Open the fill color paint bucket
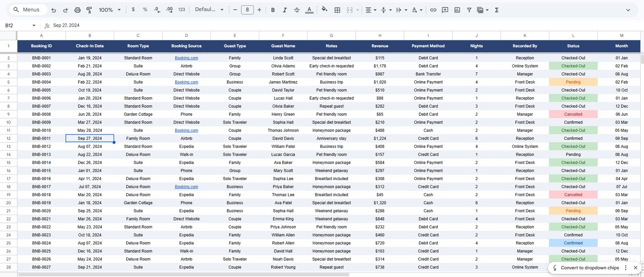The height and width of the screenshot is (277, 644). pos(324,10)
